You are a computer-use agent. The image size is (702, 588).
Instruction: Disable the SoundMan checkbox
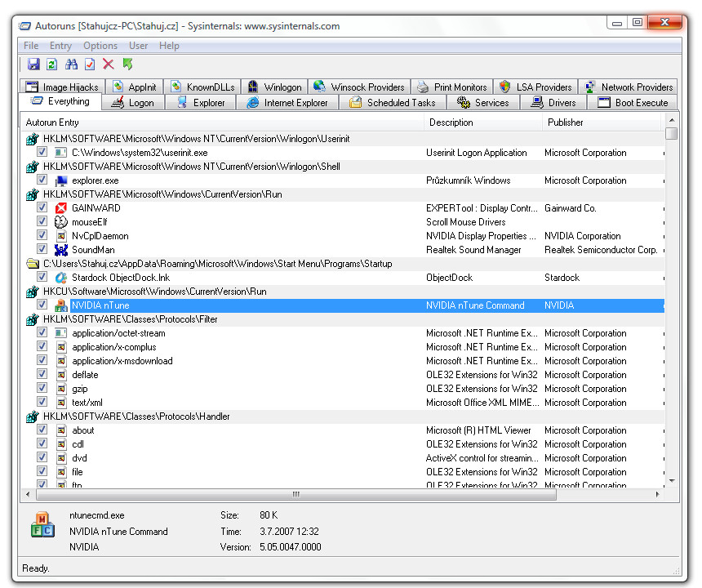(x=42, y=249)
